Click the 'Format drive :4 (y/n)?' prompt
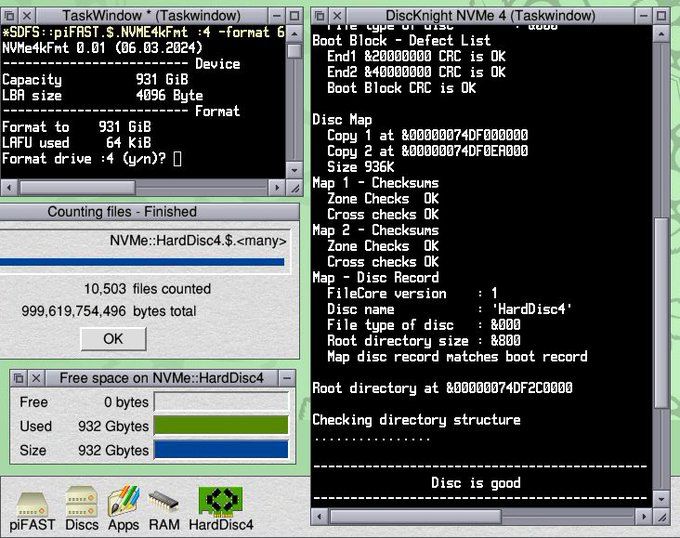Viewport: 680px width, 538px height. 84,159
